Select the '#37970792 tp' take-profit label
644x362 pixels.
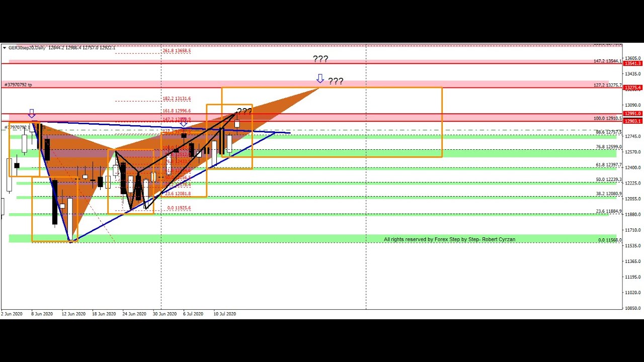pos(19,84)
